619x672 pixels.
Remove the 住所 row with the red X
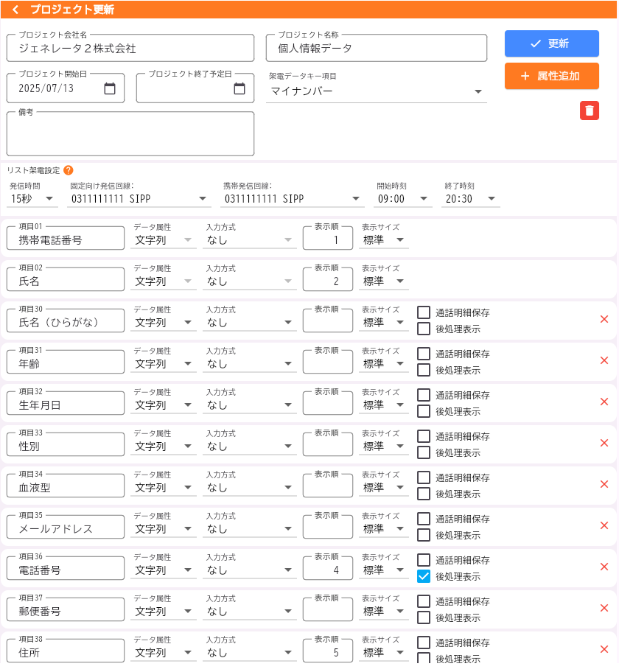click(604, 650)
